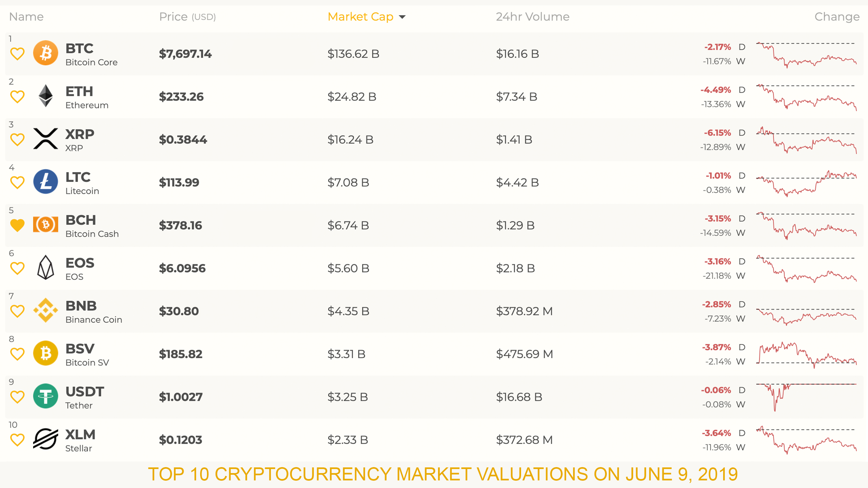Viewport: 868px width, 488px height.
Task: Click the EOS logo icon
Action: pyautogui.click(x=46, y=267)
